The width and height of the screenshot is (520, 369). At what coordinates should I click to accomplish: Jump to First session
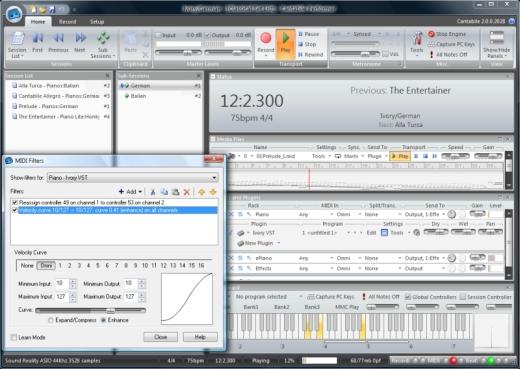click(38, 42)
